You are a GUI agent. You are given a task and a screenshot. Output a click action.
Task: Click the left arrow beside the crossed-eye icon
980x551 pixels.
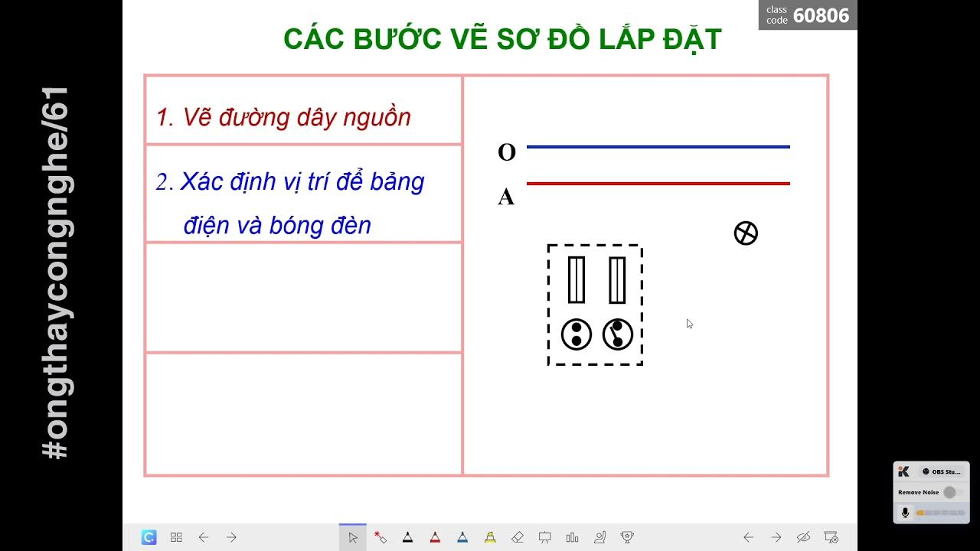click(749, 537)
